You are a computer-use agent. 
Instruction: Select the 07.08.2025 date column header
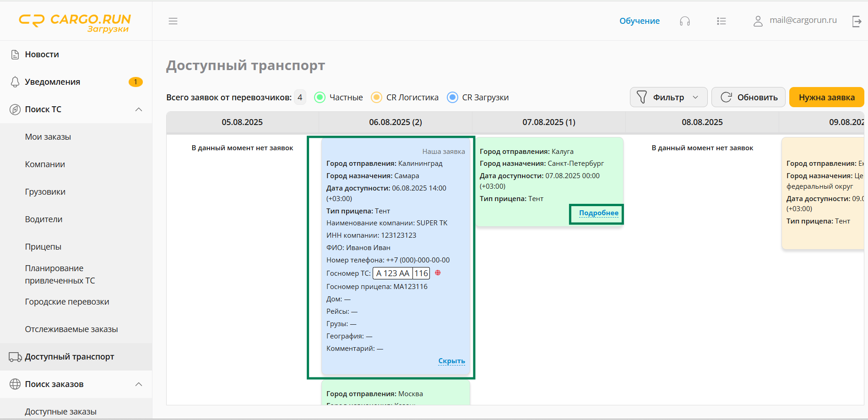tap(548, 122)
